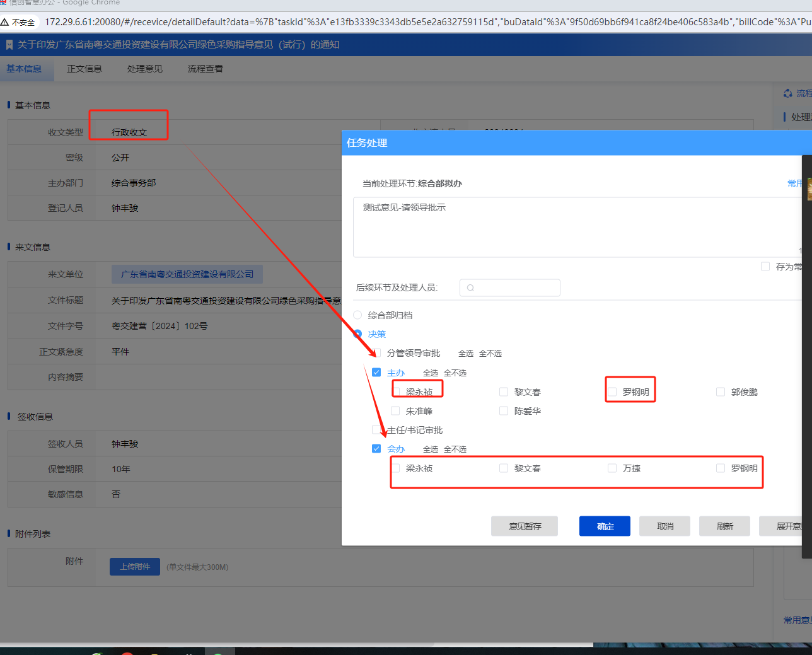Open the 正文信息 tab

pos(84,69)
